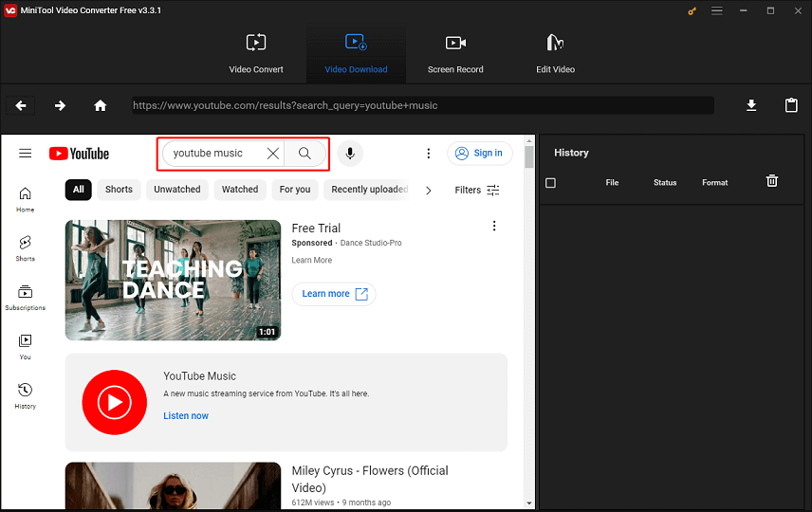Click the YouTube search box text
This screenshot has width=812, height=512.
click(x=208, y=154)
